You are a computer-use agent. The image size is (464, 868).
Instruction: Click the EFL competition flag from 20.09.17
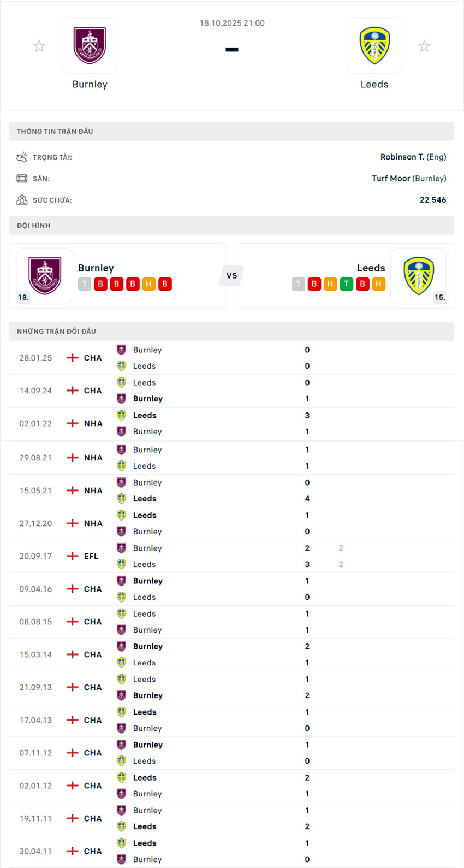point(72,556)
